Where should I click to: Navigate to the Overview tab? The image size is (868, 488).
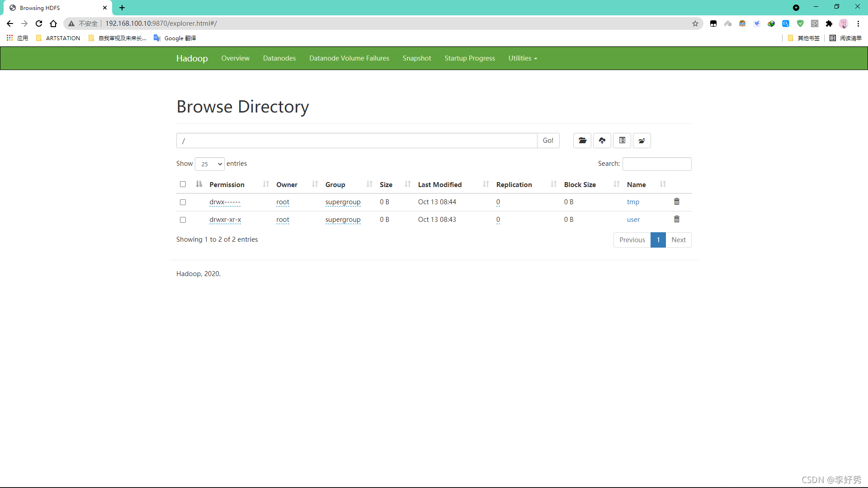point(236,58)
